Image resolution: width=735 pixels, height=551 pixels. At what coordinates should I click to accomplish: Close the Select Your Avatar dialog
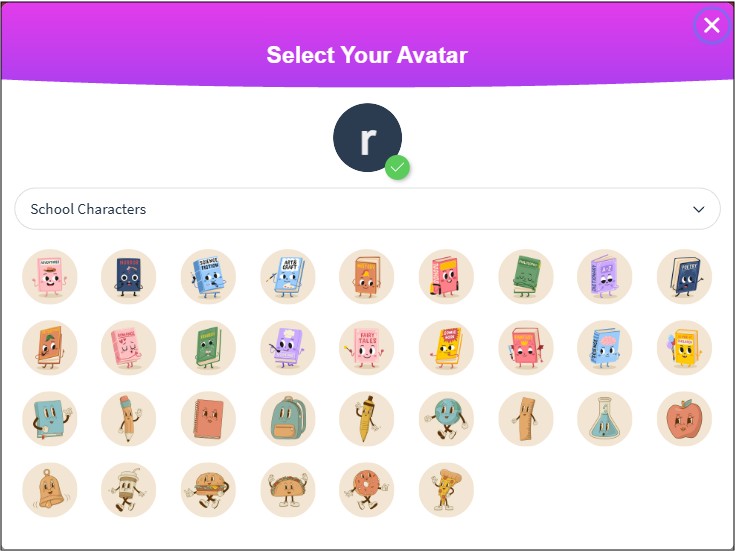tap(712, 25)
